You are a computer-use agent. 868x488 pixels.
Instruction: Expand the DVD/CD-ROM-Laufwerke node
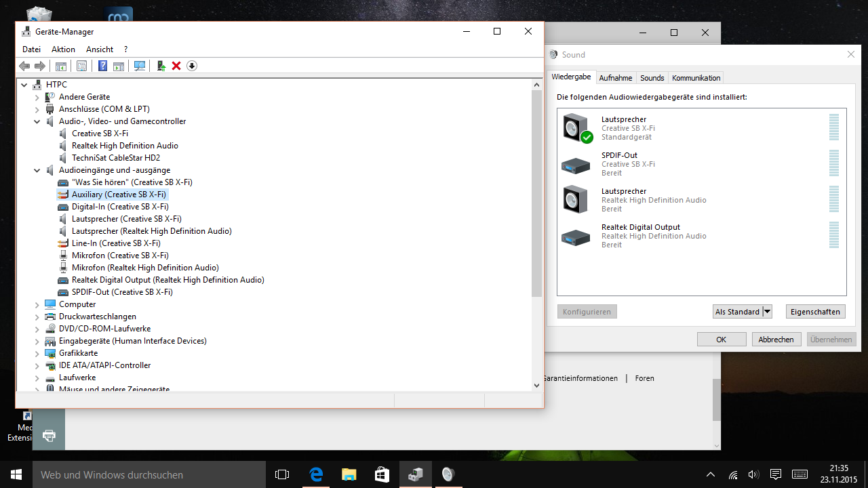(x=37, y=329)
